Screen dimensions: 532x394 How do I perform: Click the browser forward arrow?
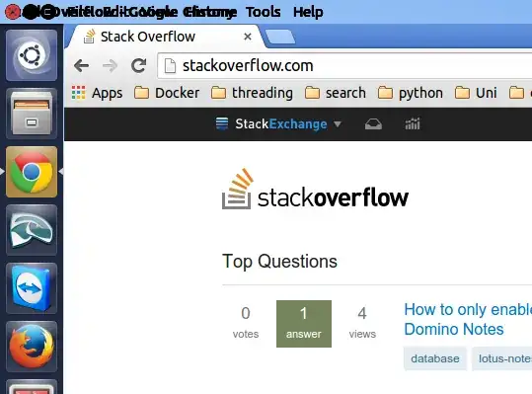[x=110, y=65]
